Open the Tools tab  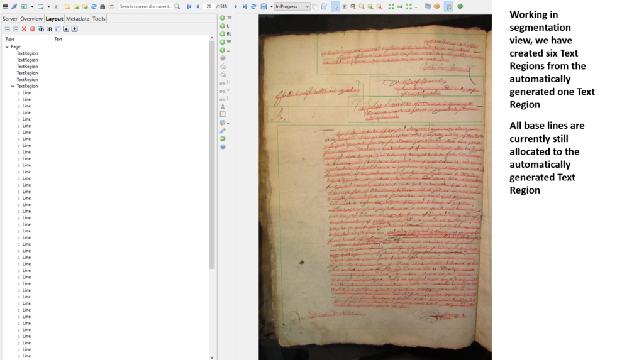[x=99, y=19]
